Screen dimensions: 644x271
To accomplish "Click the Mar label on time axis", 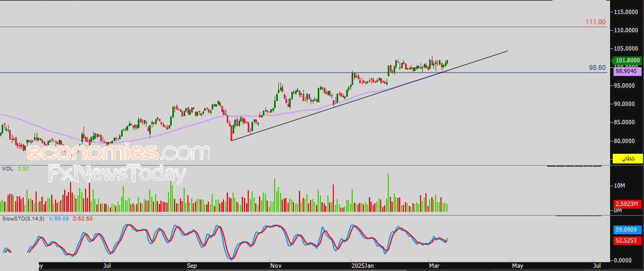I will (x=434, y=266).
